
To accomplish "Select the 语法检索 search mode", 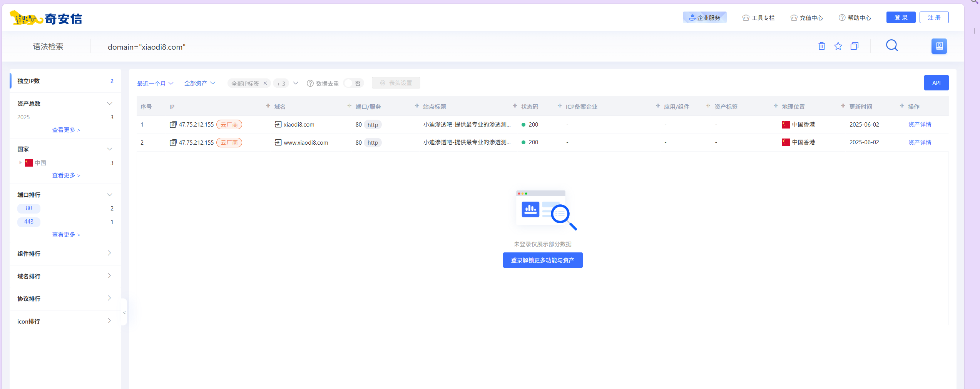I will tap(48, 47).
